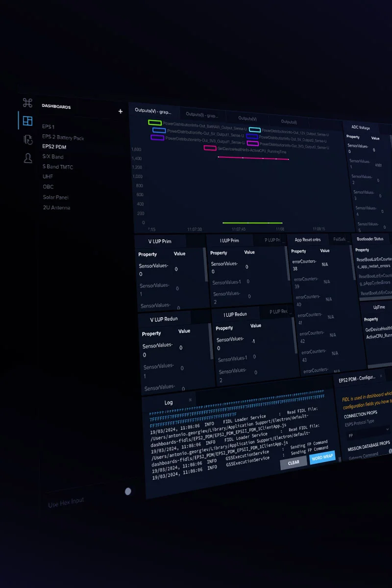Open the UpTime tab
The width and height of the screenshot is (392, 588).
click(x=379, y=307)
